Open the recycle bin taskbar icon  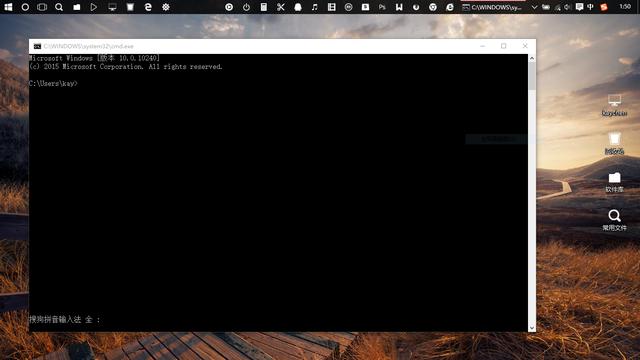click(130, 7)
